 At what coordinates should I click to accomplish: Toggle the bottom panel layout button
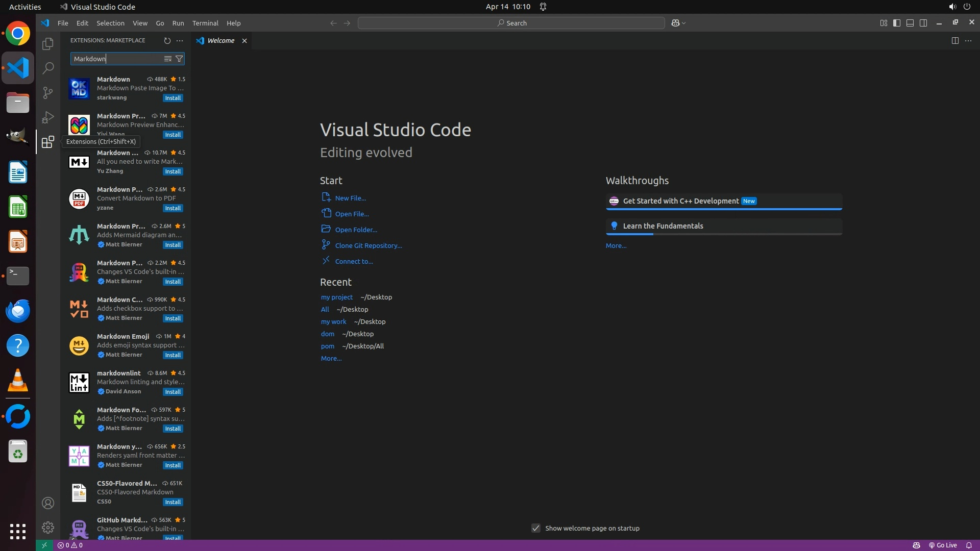[910, 23]
